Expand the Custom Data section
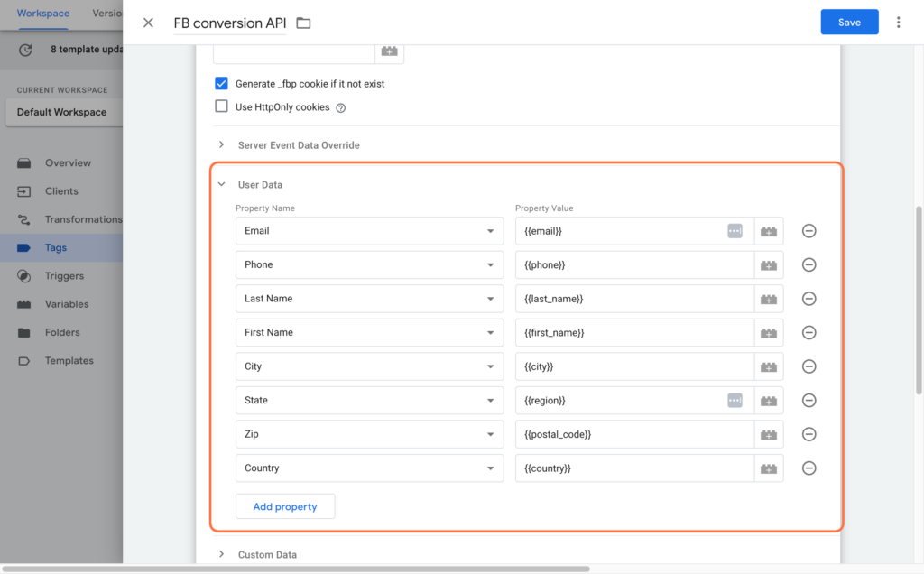Viewport: 924px width, 574px height. (x=222, y=554)
